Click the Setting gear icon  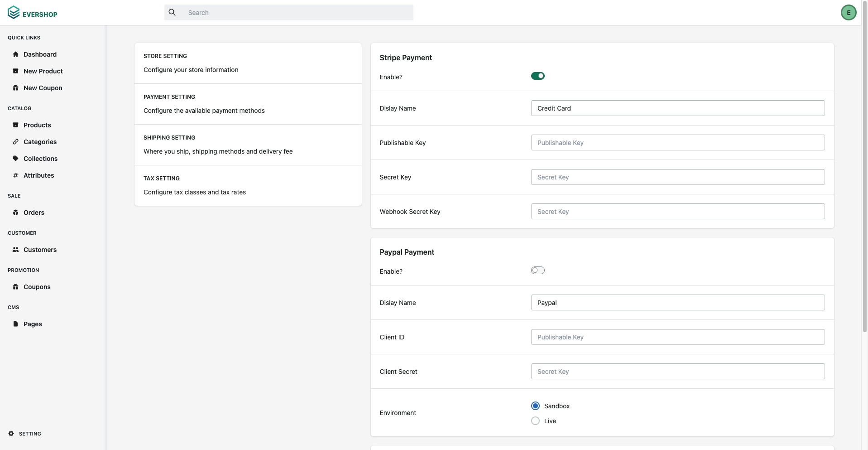11,434
